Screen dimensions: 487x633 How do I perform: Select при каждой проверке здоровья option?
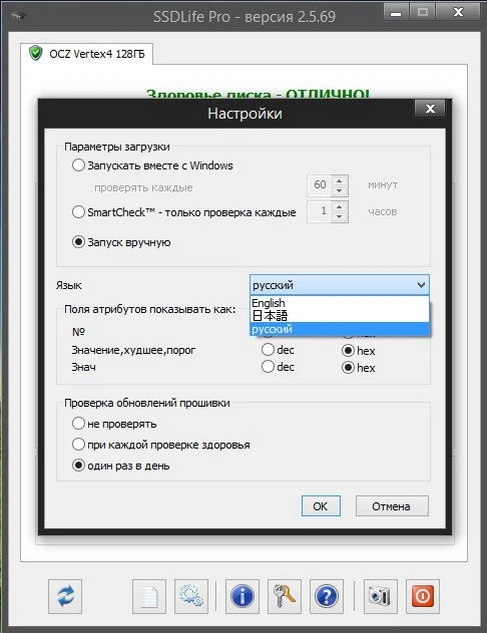(x=78, y=444)
